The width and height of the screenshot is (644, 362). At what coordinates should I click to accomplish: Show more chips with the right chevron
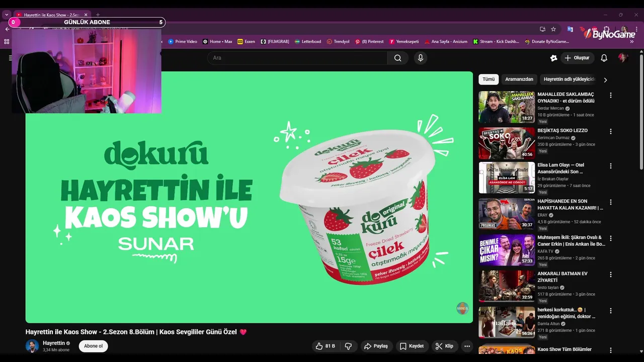(x=605, y=79)
